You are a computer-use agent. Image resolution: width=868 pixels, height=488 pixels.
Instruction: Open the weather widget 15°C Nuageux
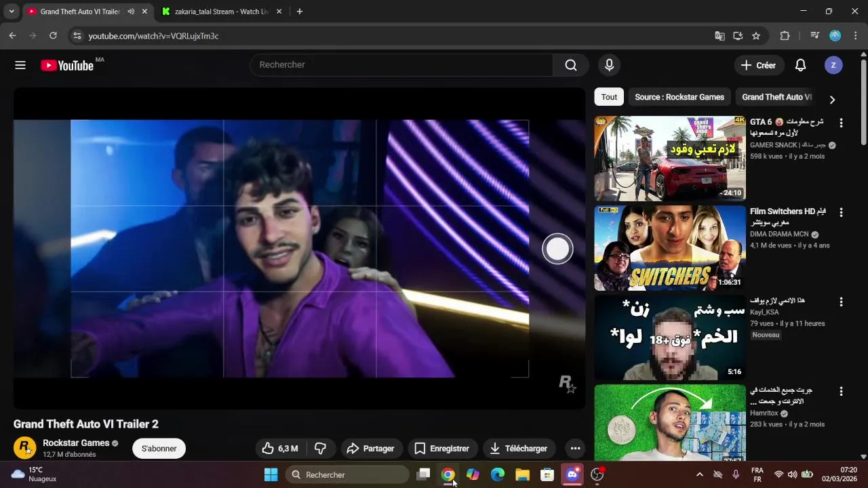[x=34, y=474]
